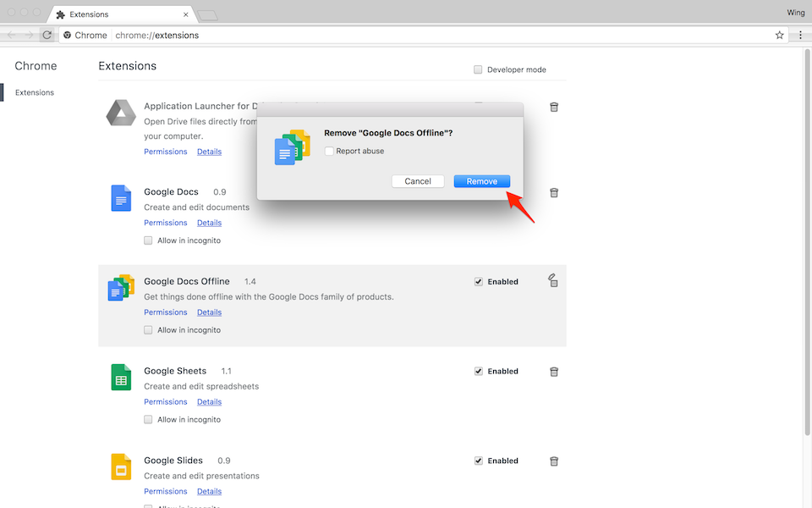Open Permissions for Google Sheets
The width and height of the screenshot is (812, 508).
click(165, 402)
